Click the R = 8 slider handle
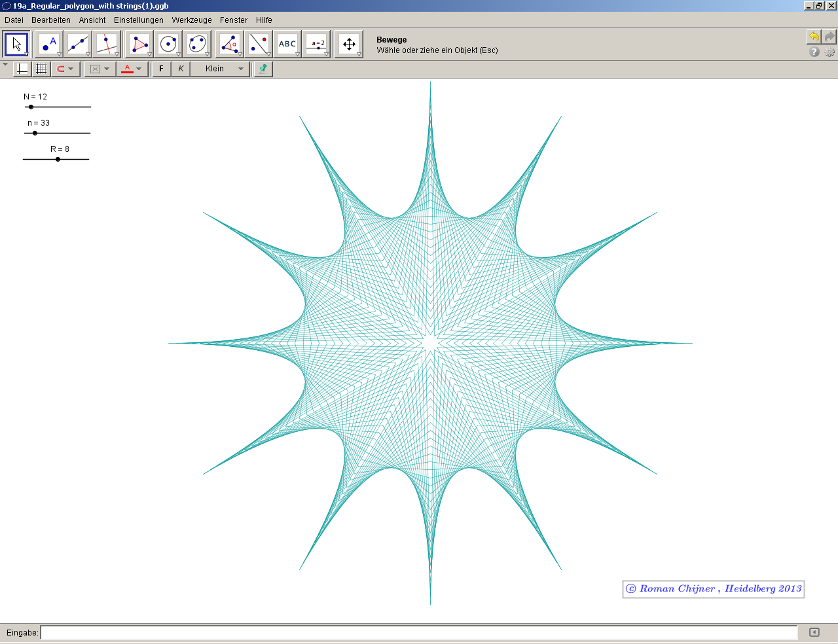Viewport: 838px width, 644px height. (x=58, y=159)
